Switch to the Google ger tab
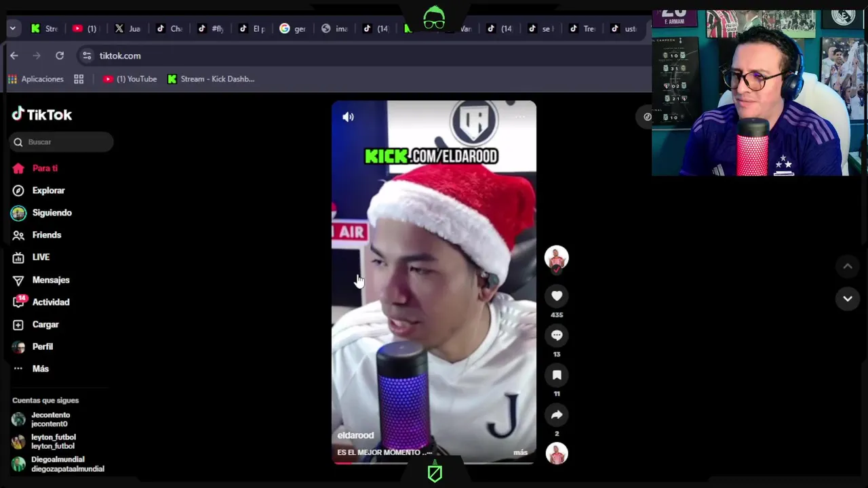The height and width of the screenshot is (488, 868). 293,28
